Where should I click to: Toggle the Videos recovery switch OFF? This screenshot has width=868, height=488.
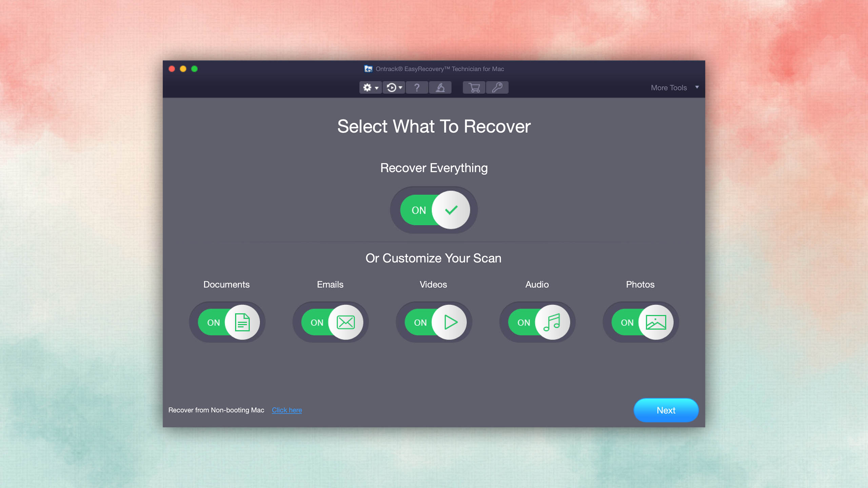coord(433,322)
